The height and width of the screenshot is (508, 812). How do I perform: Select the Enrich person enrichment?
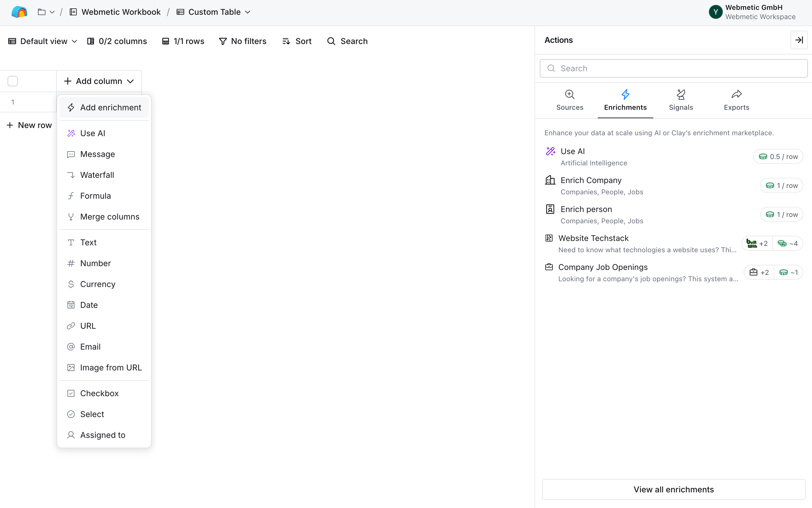point(674,215)
